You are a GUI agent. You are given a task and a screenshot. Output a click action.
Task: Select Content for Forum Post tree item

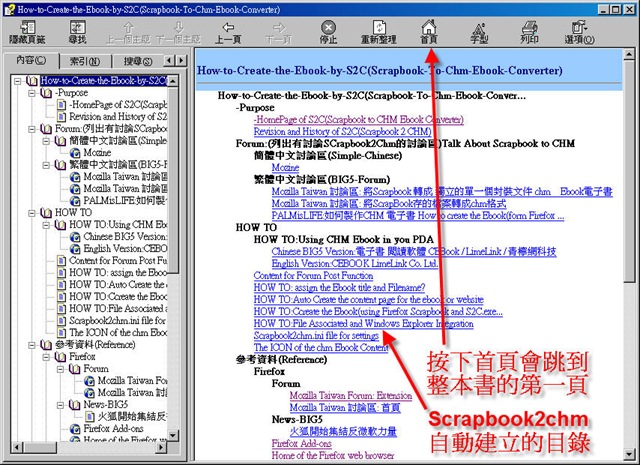click(x=118, y=261)
